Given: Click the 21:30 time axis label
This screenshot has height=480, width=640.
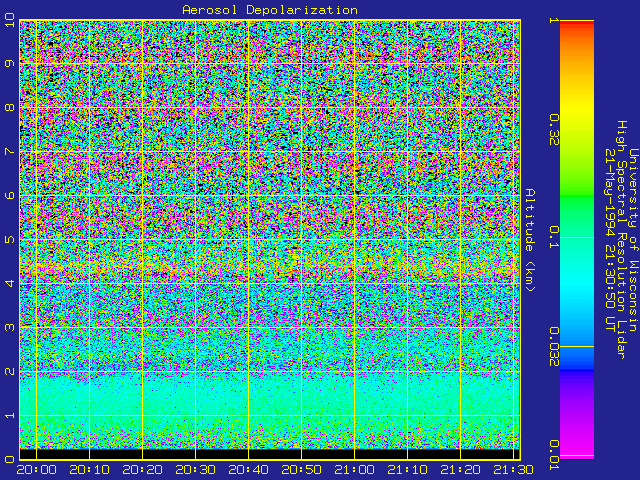Looking at the screenshot, I should point(513,470).
